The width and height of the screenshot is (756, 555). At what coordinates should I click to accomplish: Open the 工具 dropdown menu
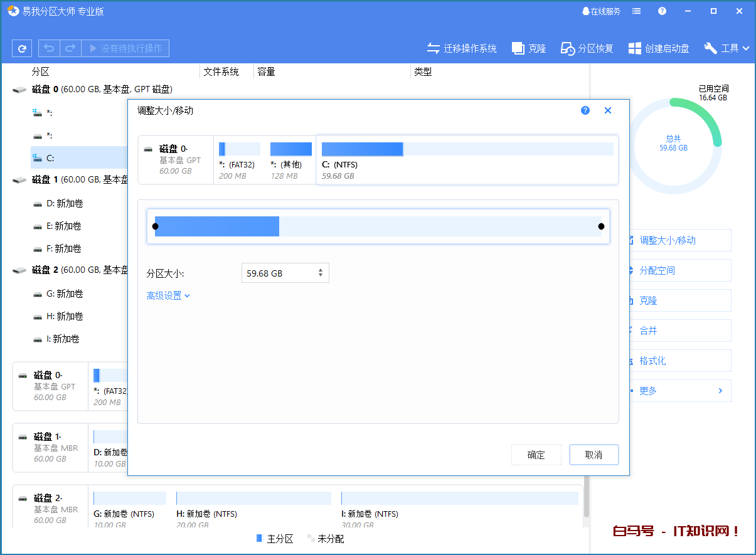click(726, 48)
